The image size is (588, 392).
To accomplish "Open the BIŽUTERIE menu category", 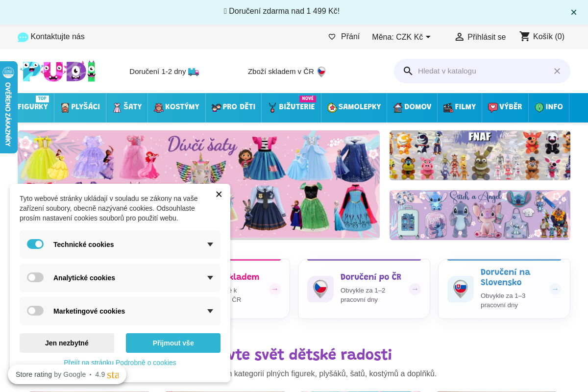I will click(x=292, y=107).
